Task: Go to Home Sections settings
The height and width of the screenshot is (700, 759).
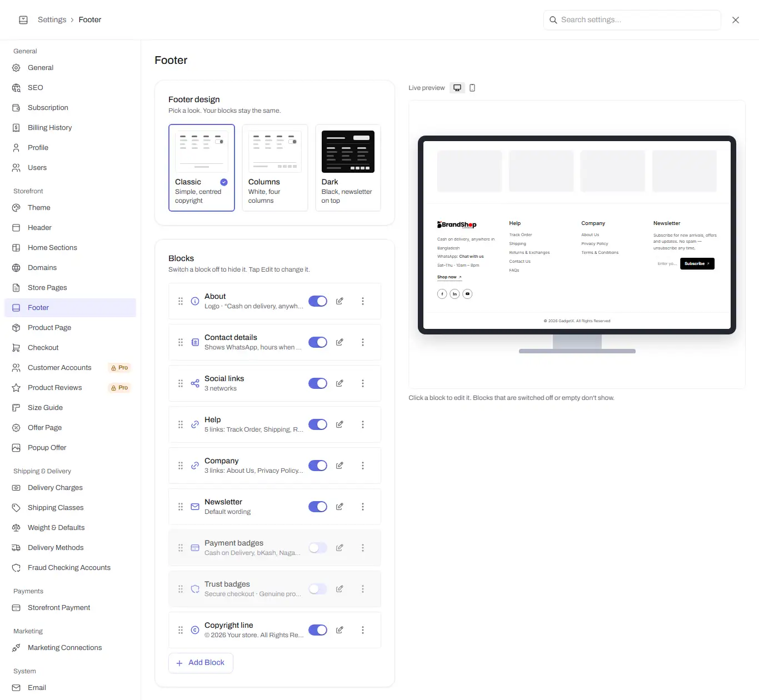Action: 70,248
